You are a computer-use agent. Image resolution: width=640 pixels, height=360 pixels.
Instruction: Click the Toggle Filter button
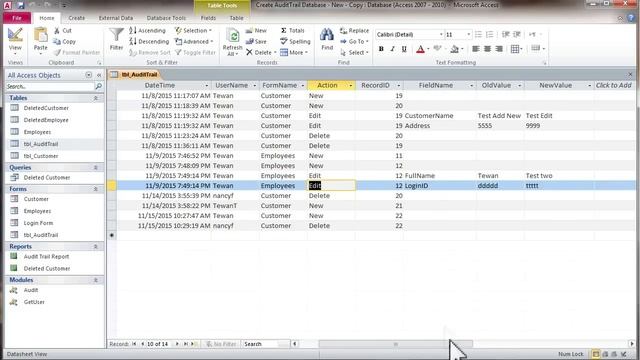click(195, 53)
